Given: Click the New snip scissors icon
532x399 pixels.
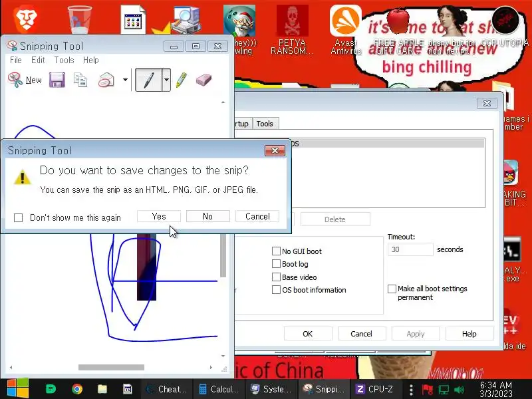Looking at the screenshot, I should pos(15,80).
